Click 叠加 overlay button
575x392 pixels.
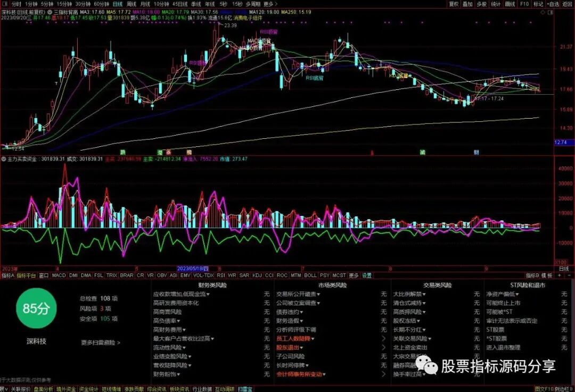[467, 4]
